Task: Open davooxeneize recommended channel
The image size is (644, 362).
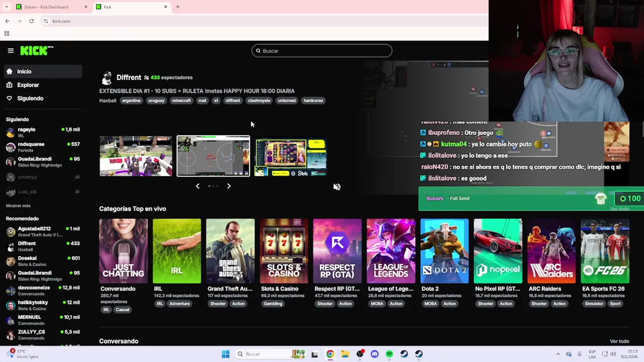Action: [43, 291]
